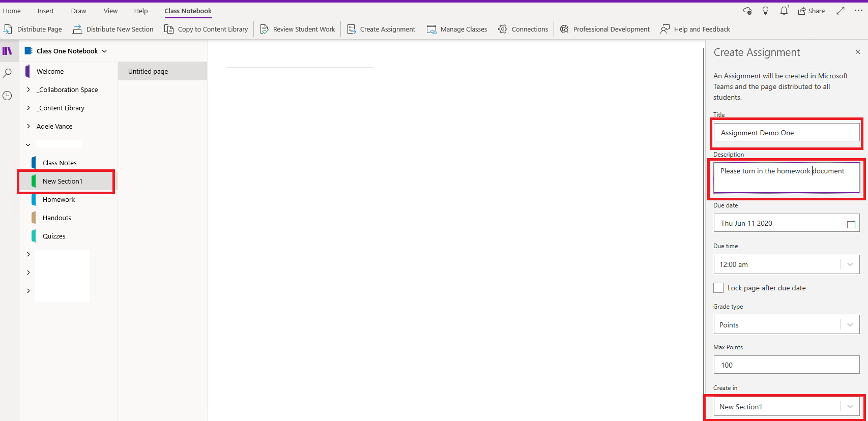Open the Help tab

(x=141, y=11)
